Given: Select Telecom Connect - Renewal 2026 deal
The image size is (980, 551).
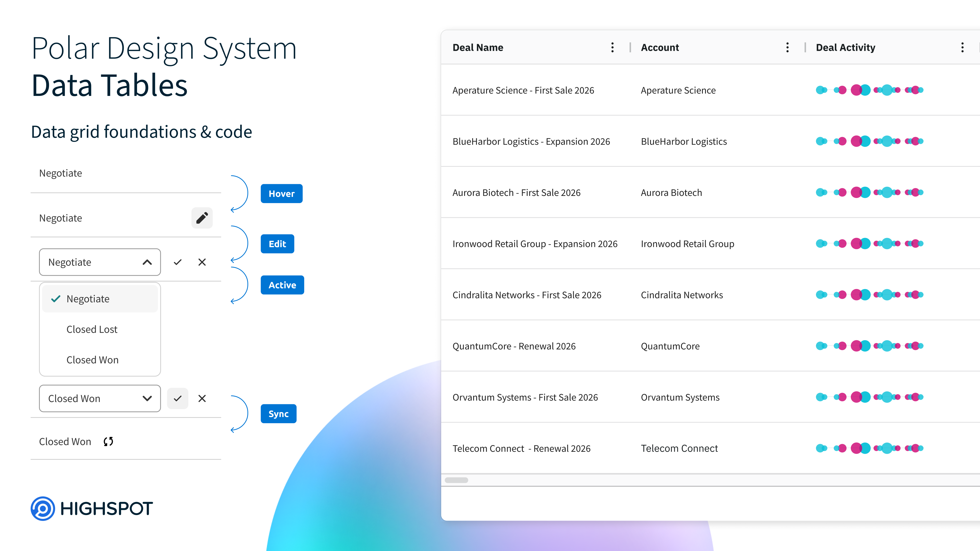Looking at the screenshot, I should (521, 448).
